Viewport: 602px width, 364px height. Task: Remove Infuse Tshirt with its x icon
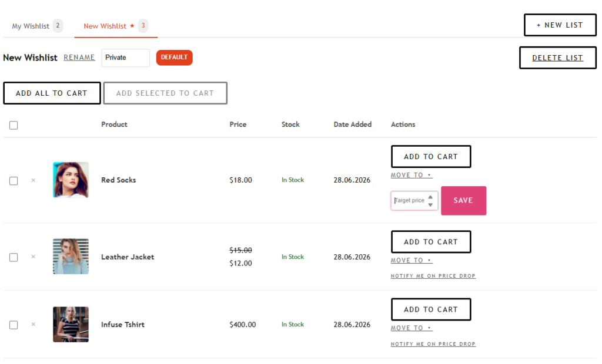(34, 325)
